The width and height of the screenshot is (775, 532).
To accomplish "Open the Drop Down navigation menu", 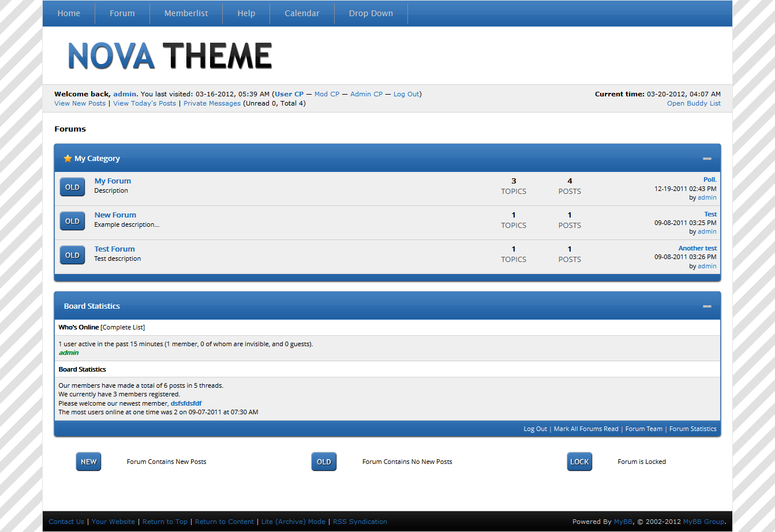I will tap(370, 13).
